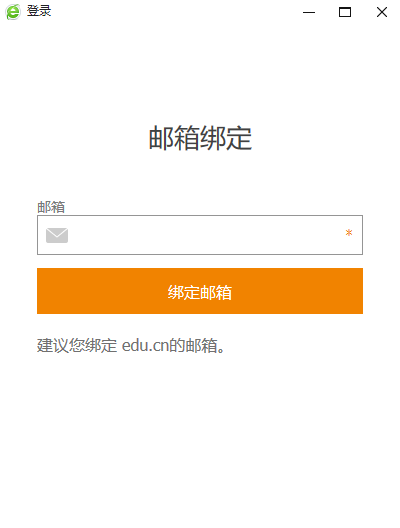Click the orange required asterisk

[x=349, y=233]
